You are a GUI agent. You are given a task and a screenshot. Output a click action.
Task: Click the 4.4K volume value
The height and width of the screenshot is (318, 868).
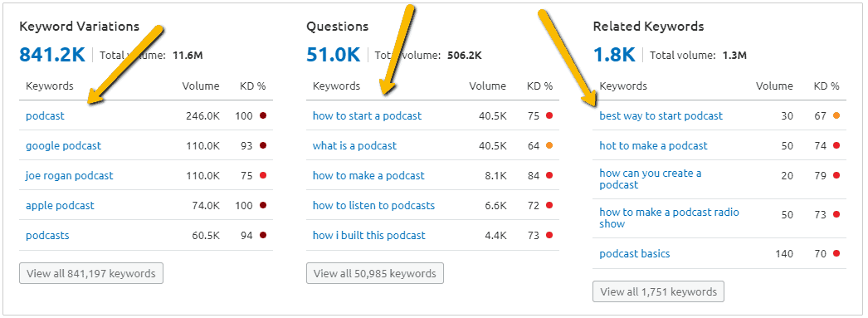coord(495,236)
